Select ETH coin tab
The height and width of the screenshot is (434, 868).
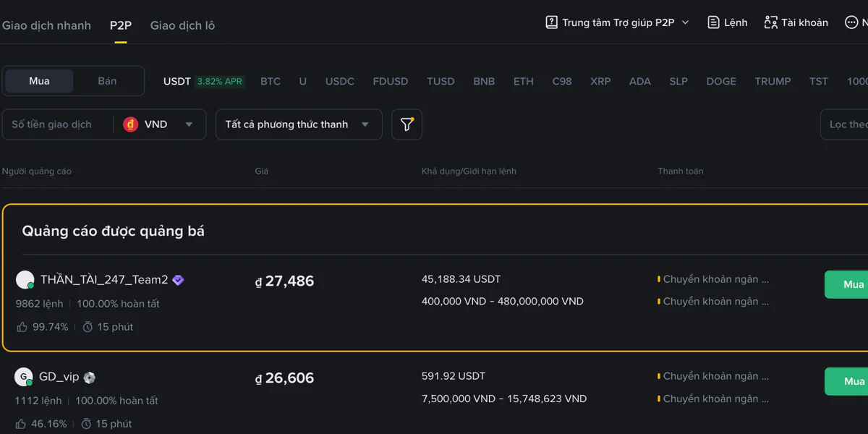(x=524, y=81)
